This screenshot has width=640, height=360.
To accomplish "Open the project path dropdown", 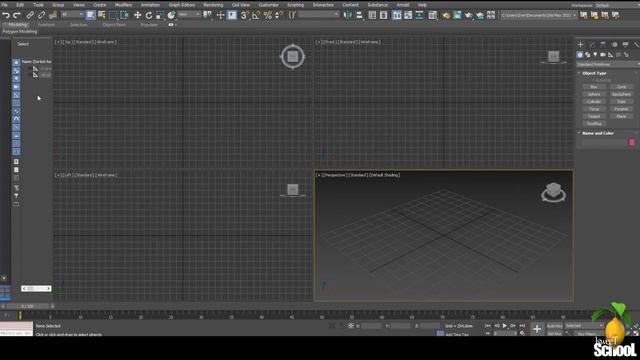I will pyautogui.click(x=539, y=15).
